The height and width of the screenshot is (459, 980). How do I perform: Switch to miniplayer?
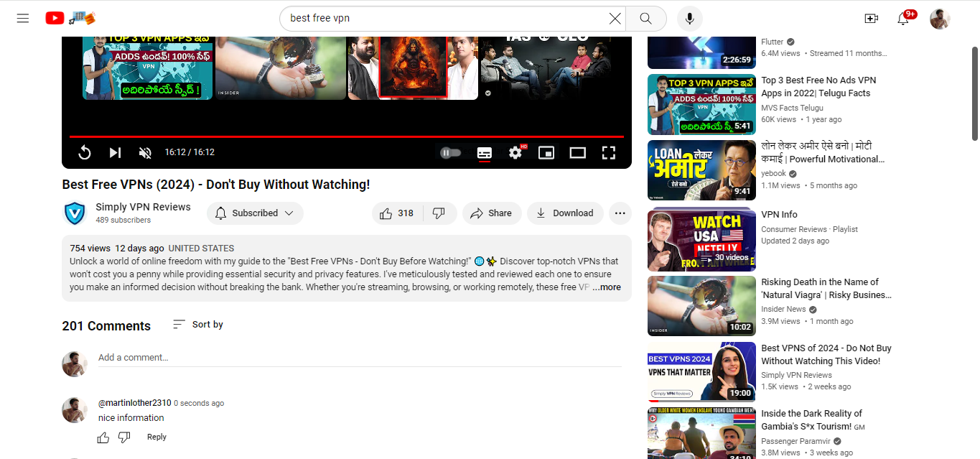pyautogui.click(x=546, y=152)
